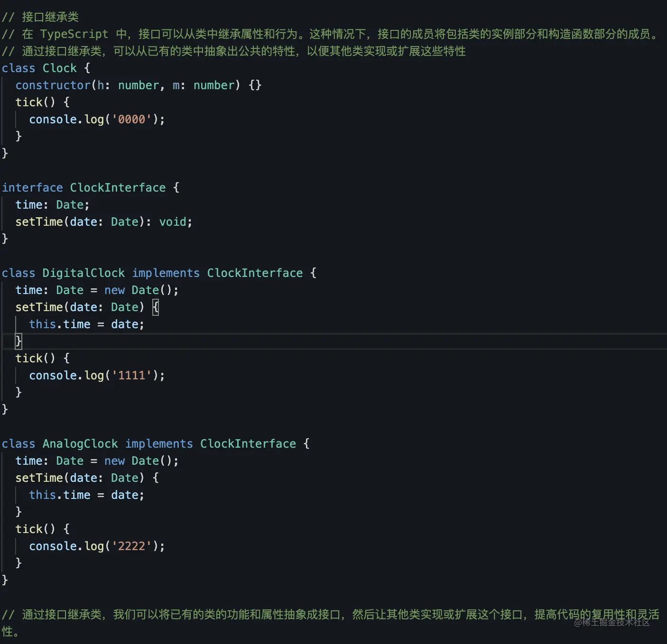Click console.log('0000') statement
The image size is (667, 644).
(97, 120)
